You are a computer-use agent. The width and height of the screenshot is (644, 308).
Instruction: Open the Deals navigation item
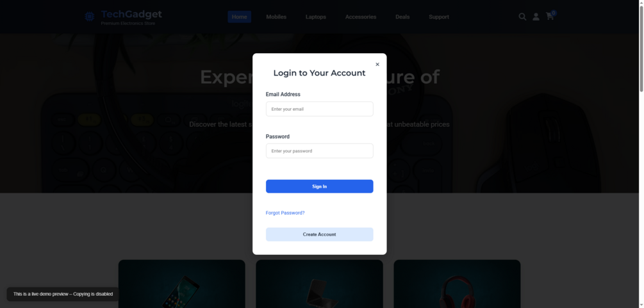click(x=402, y=17)
